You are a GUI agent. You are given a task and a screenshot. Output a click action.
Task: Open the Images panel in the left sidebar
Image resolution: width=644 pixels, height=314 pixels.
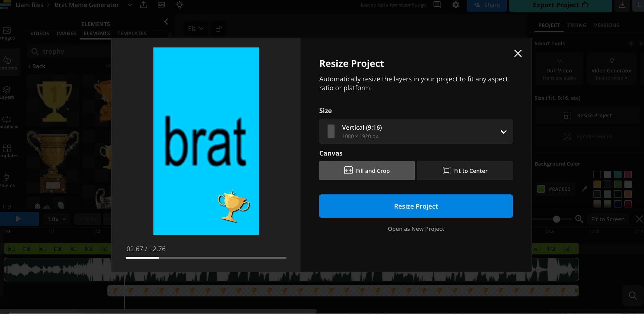tap(7, 34)
